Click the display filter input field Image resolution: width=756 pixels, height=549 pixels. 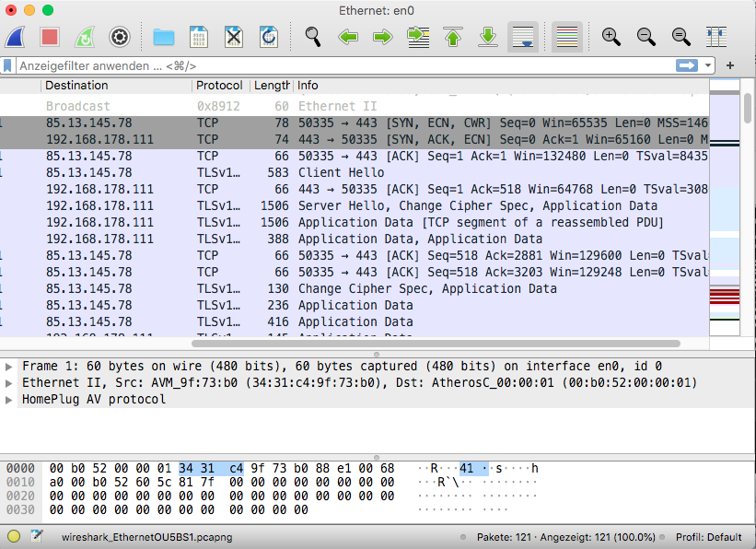(344, 65)
